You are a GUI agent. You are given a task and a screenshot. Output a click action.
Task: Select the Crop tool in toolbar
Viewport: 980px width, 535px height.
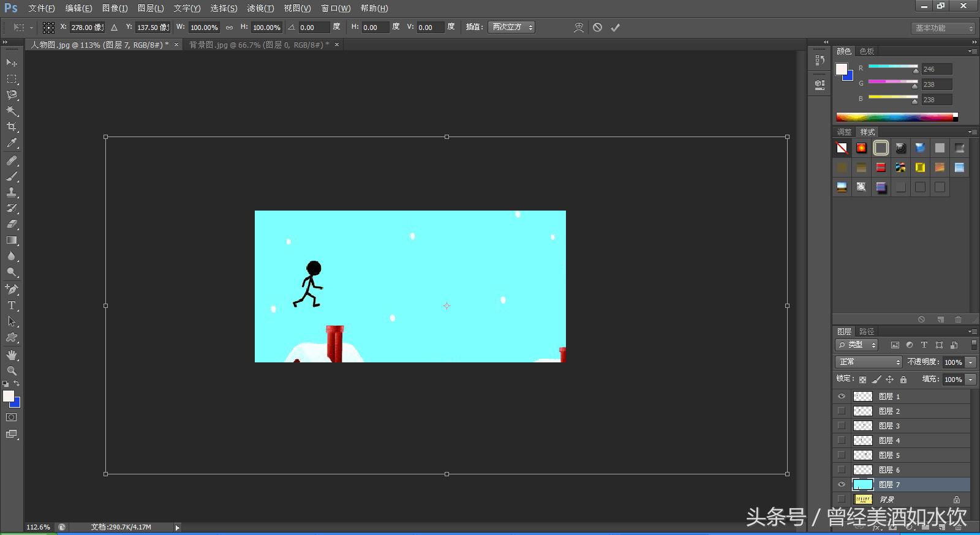(x=12, y=127)
